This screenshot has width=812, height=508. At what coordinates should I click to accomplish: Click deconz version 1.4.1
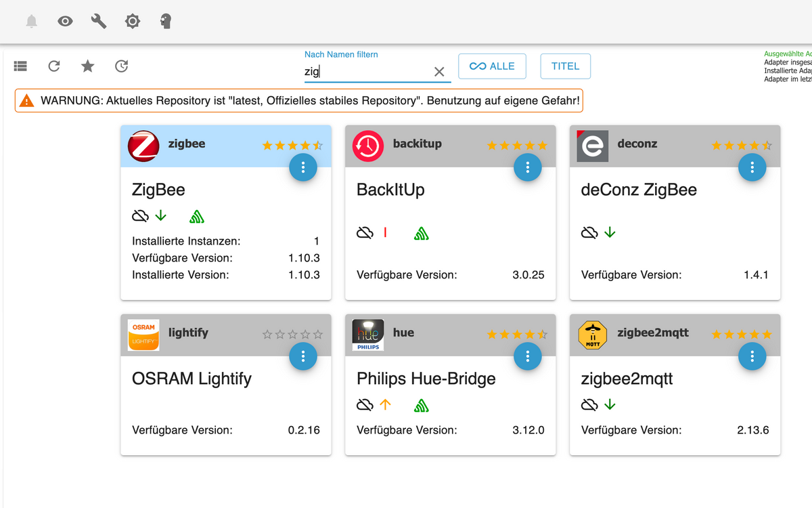[756, 275]
